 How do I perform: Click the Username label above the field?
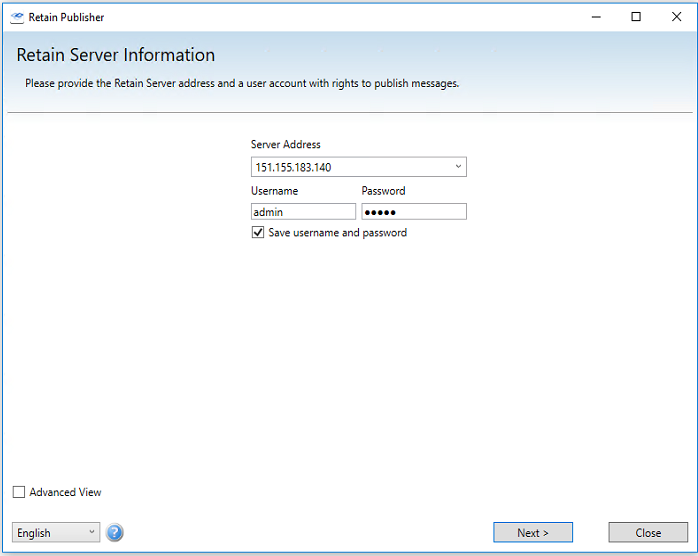[x=275, y=191]
